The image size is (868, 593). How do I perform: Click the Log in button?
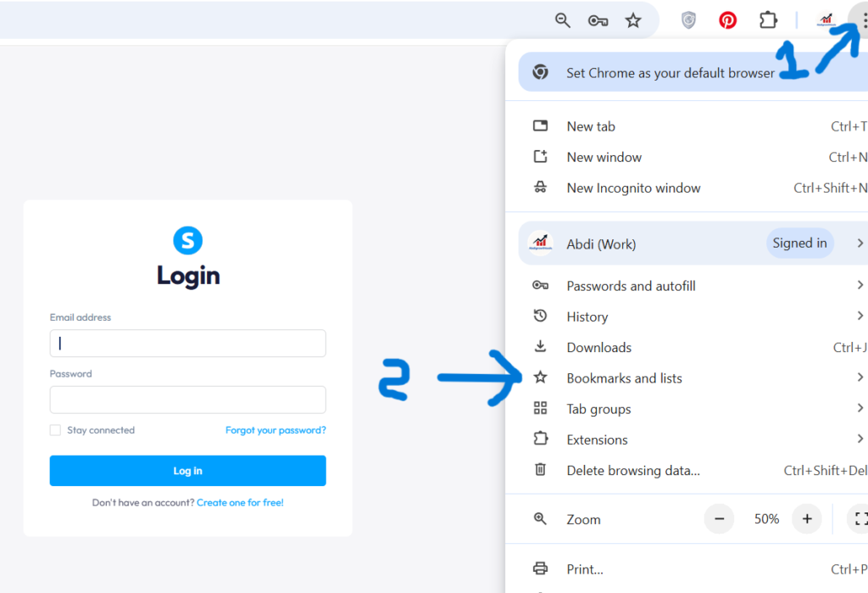click(x=187, y=470)
